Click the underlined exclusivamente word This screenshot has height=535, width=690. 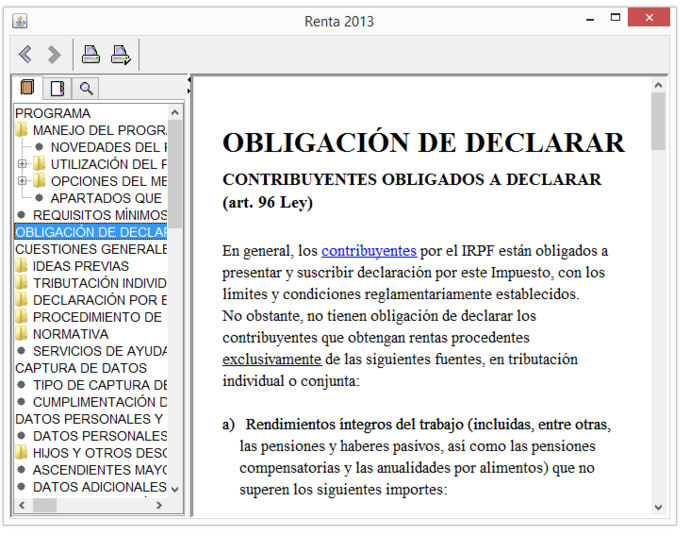point(272,359)
